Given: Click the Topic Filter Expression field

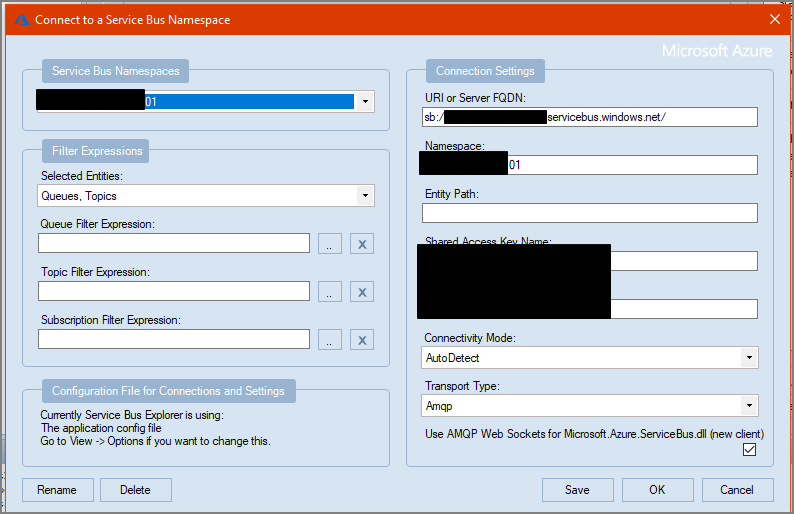Looking at the screenshot, I should 174,291.
